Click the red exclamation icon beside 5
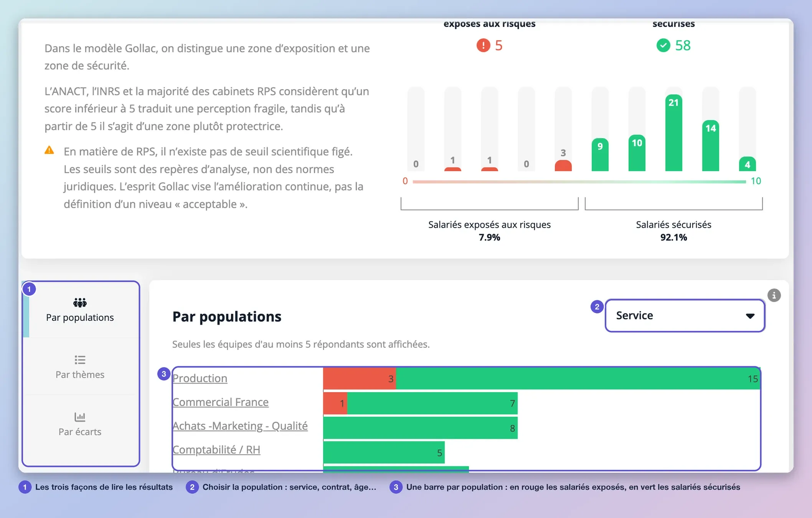Image resolution: width=812 pixels, height=518 pixels. [x=483, y=45]
